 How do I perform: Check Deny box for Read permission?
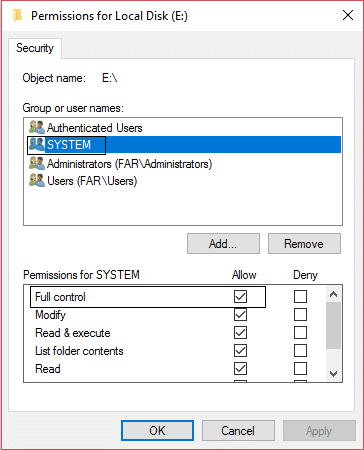tap(300, 368)
